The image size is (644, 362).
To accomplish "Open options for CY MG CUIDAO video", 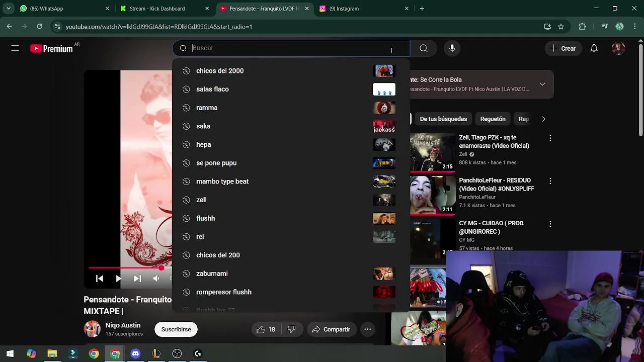I will (x=550, y=224).
